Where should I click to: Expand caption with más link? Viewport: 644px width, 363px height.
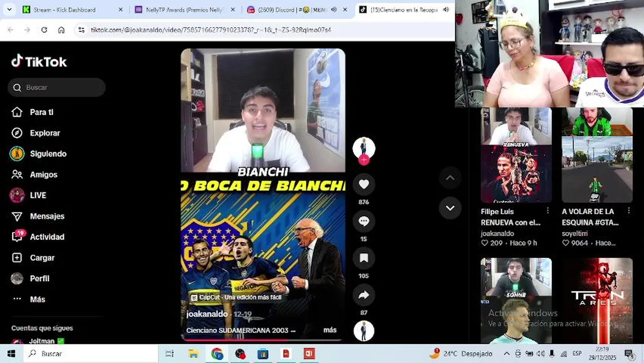tap(330, 330)
